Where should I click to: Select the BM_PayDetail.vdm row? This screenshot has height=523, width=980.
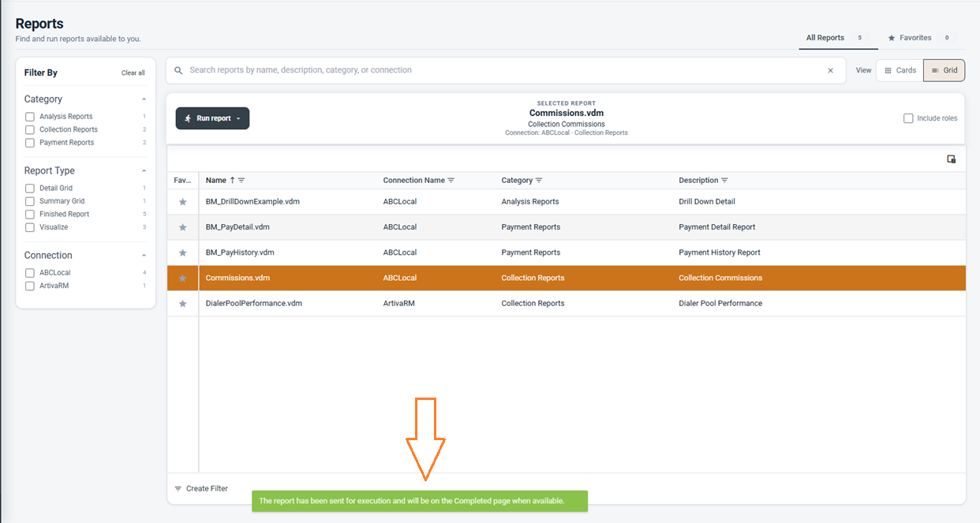point(567,227)
